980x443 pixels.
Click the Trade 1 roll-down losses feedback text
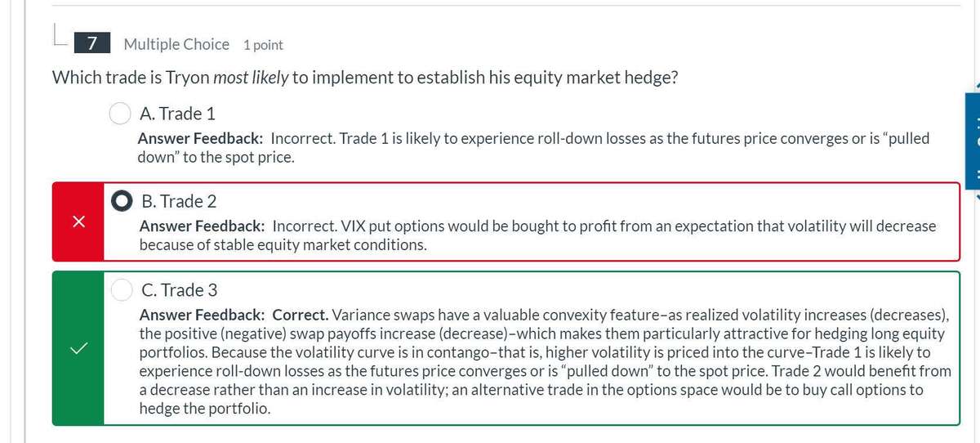tap(532, 147)
